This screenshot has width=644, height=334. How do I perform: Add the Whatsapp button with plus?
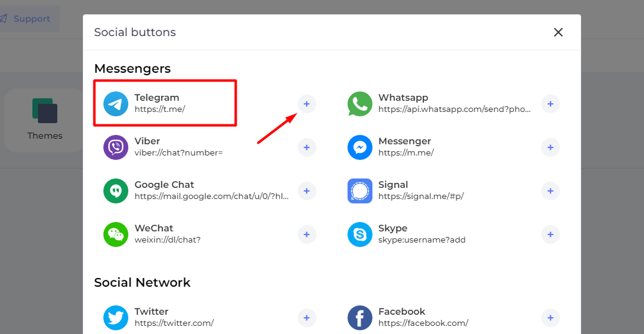pos(551,104)
